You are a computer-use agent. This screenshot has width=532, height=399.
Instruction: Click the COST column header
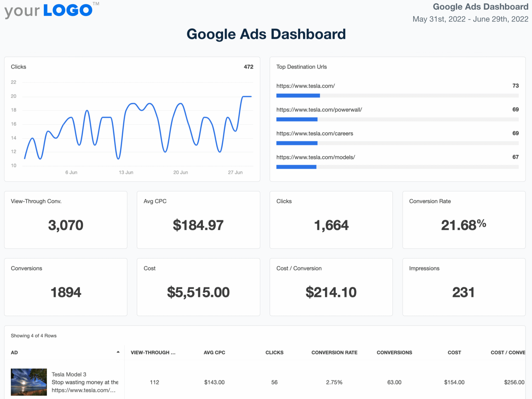(x=454, y=353)
